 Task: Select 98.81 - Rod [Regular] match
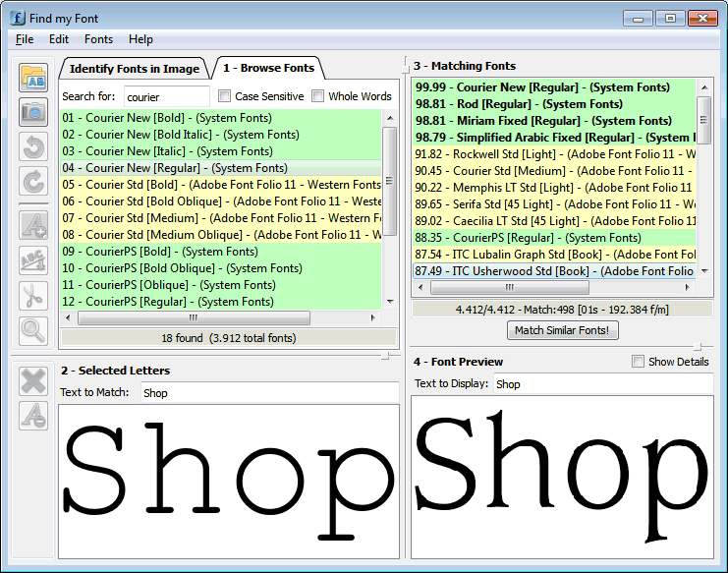pyautogui.click(x=554, y=104)
